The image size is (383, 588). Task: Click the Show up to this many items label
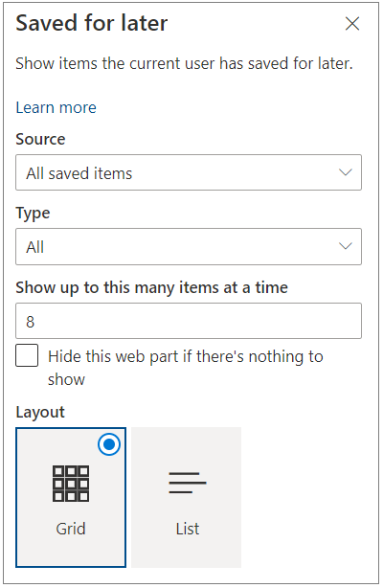click(x=151, y=288)
